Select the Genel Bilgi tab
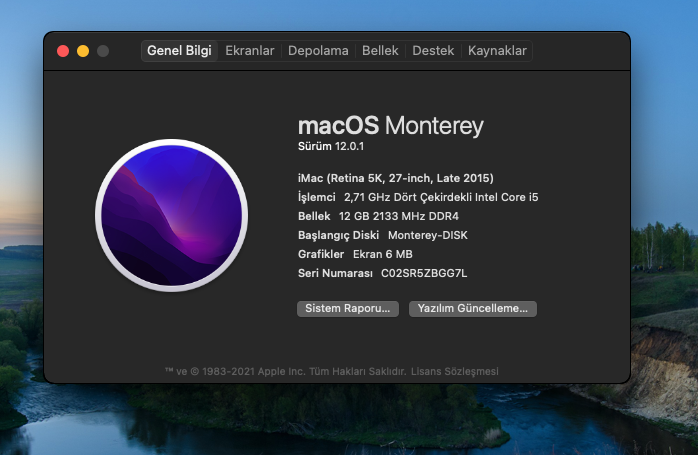Screen dimensions: 698x455 (x=179, y=51)
